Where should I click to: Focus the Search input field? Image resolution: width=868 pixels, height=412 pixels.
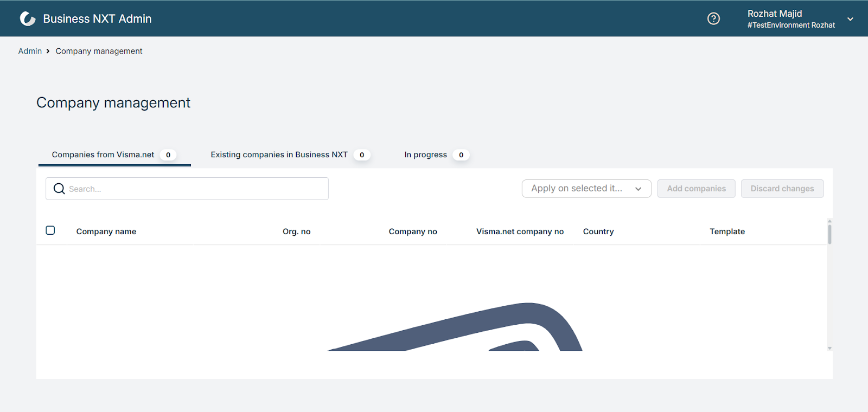coord(187,189)
